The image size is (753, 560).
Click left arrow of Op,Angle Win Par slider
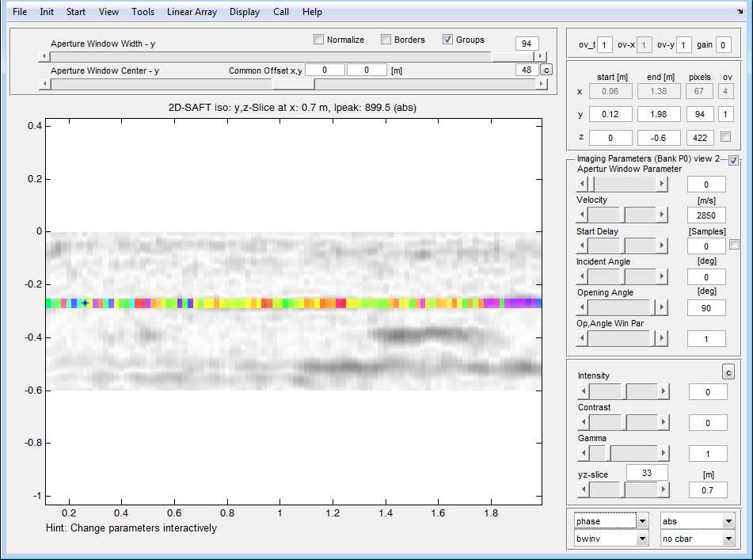coord(582,338)
